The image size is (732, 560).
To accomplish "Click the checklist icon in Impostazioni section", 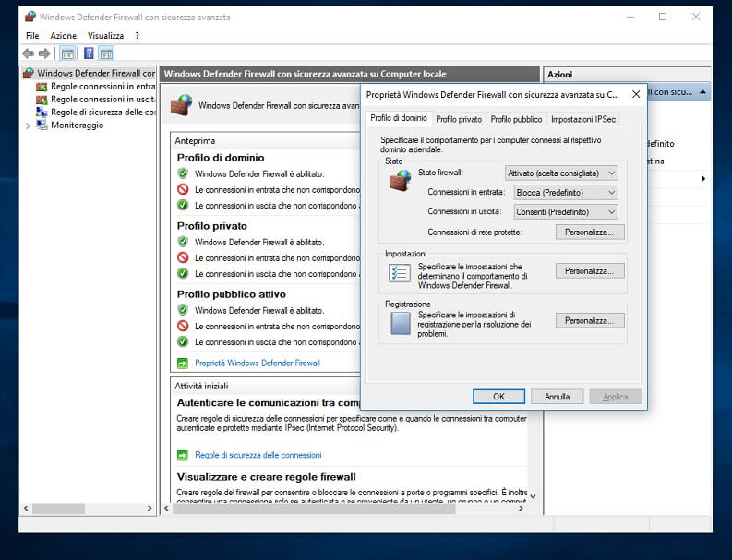I will (400, 273).
